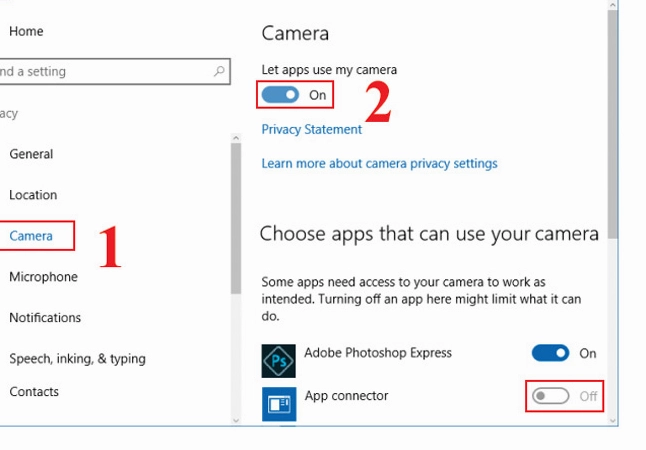The width and height of the screenshot is (646, 450).
Task: Click in the Find a setting search field
Action: coord(100,72)
